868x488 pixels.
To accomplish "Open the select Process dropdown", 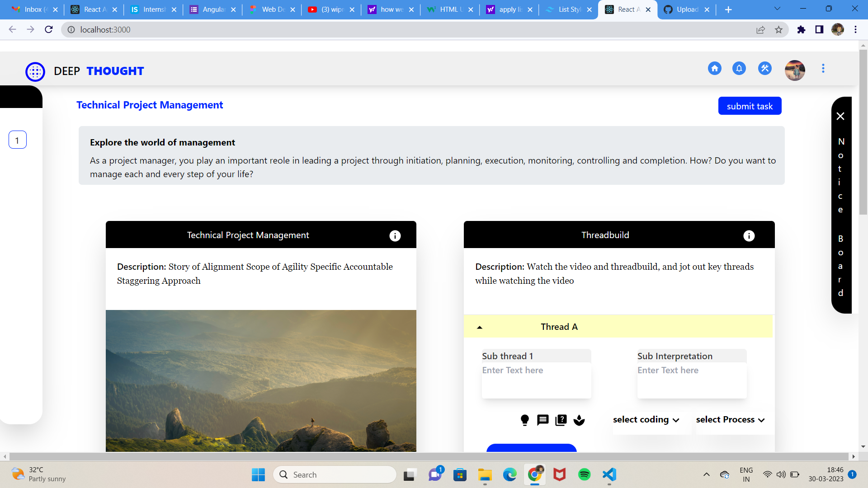I will pyautogui.click(x=730, y=420).
